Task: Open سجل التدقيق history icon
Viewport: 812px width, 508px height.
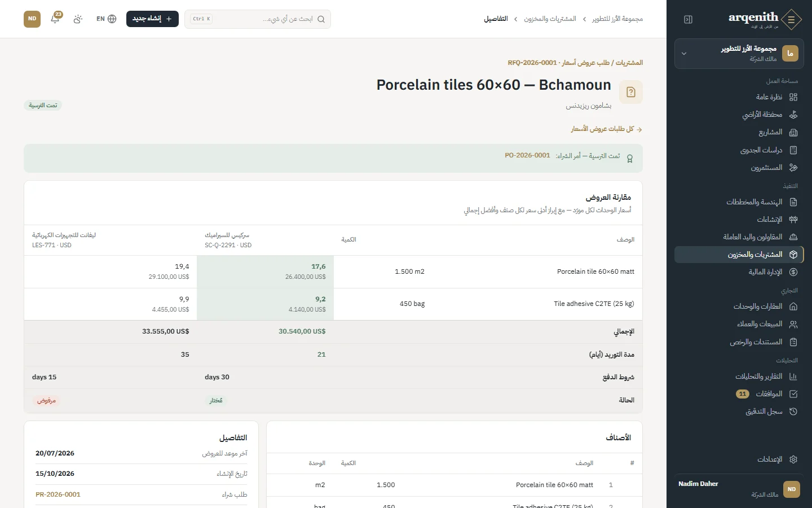Action: [793, 411]
